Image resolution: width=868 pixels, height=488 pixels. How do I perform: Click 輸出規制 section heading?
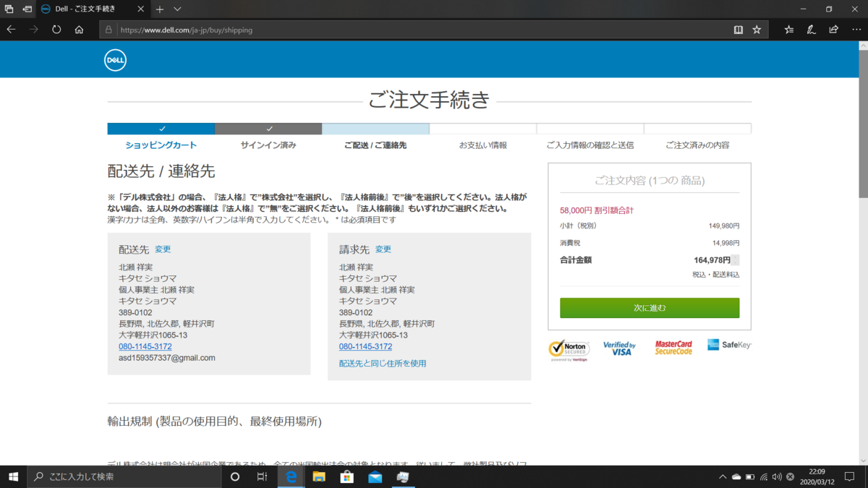click(x=215, y=421)
